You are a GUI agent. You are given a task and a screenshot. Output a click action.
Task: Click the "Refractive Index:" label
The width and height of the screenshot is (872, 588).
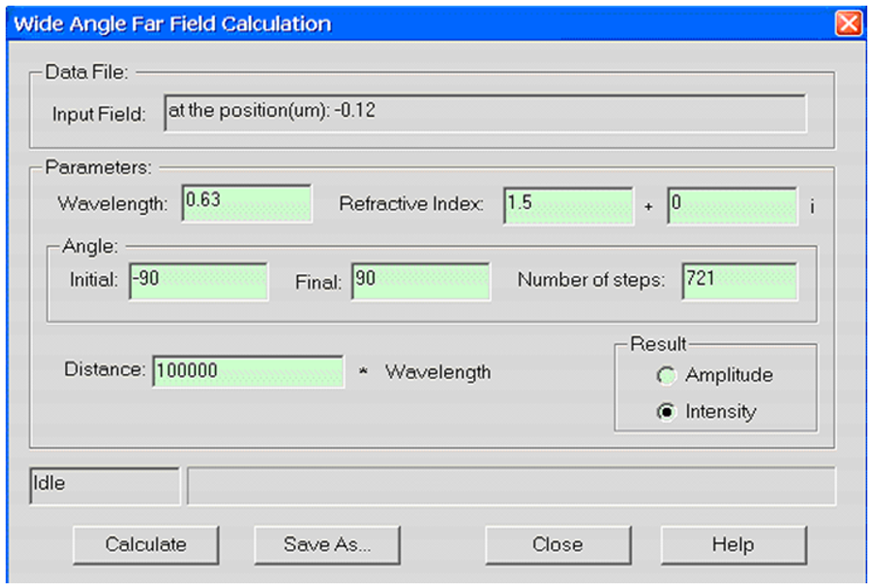point(411,204)
